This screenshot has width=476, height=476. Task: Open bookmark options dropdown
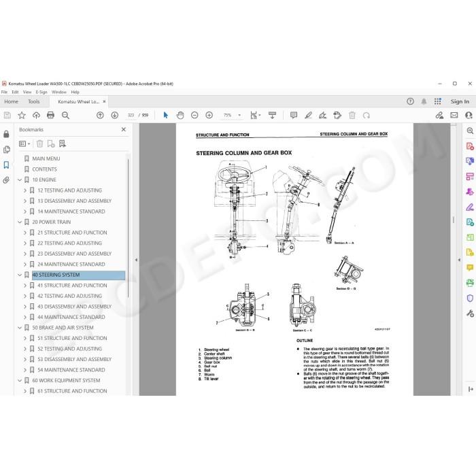[x=24, y=143]
